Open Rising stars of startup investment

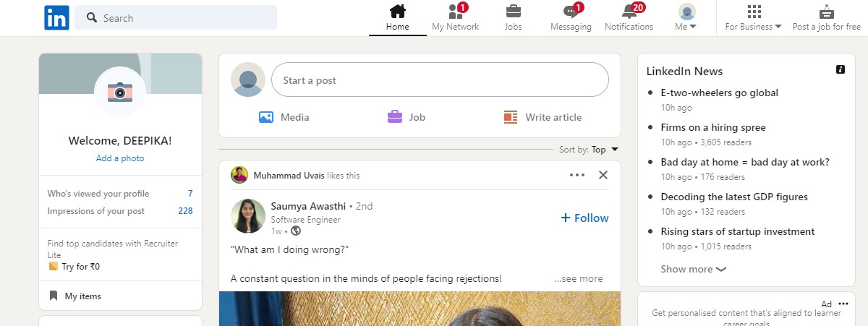click(x=738, y=231)
